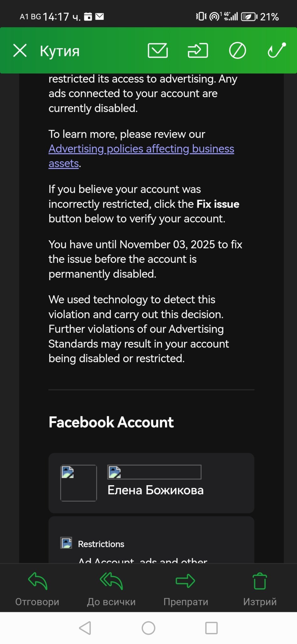Tap the Отговори reply icon
Image resolution: width=297 pixels, height=644 pixels.
37,580
